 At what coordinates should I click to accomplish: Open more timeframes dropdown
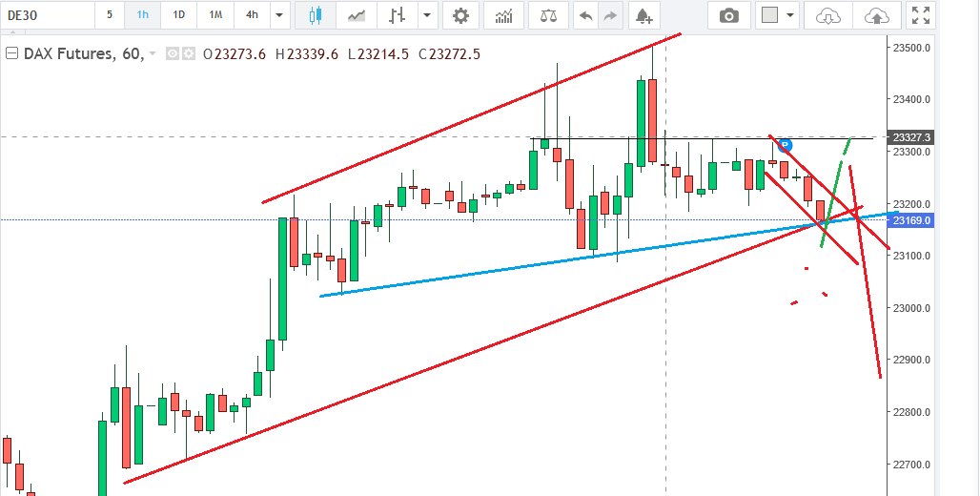(x=278, y=15)
